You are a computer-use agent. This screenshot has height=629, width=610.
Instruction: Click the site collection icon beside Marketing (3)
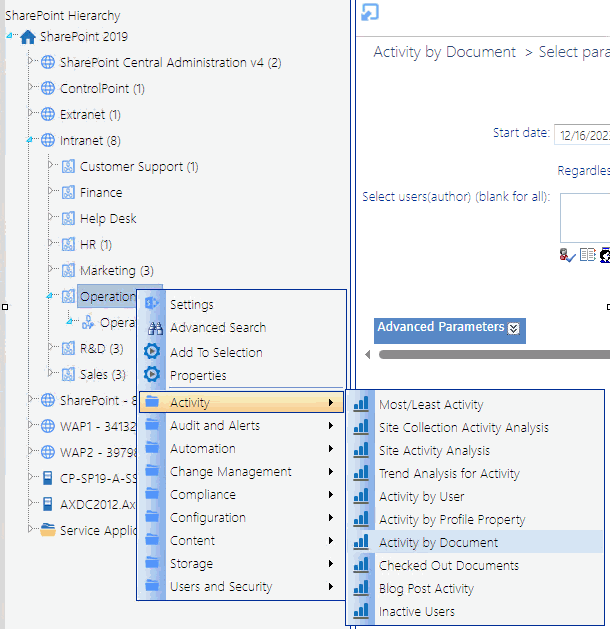(x=68, y=270)
